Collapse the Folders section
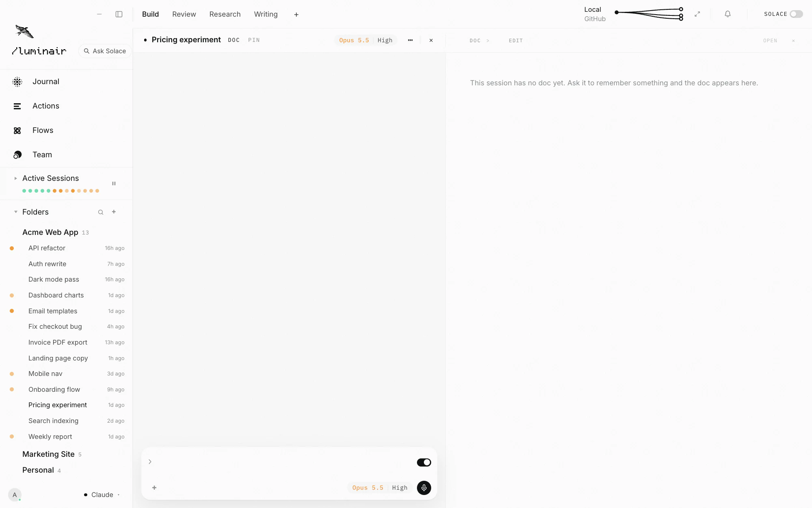 (16, 212)
